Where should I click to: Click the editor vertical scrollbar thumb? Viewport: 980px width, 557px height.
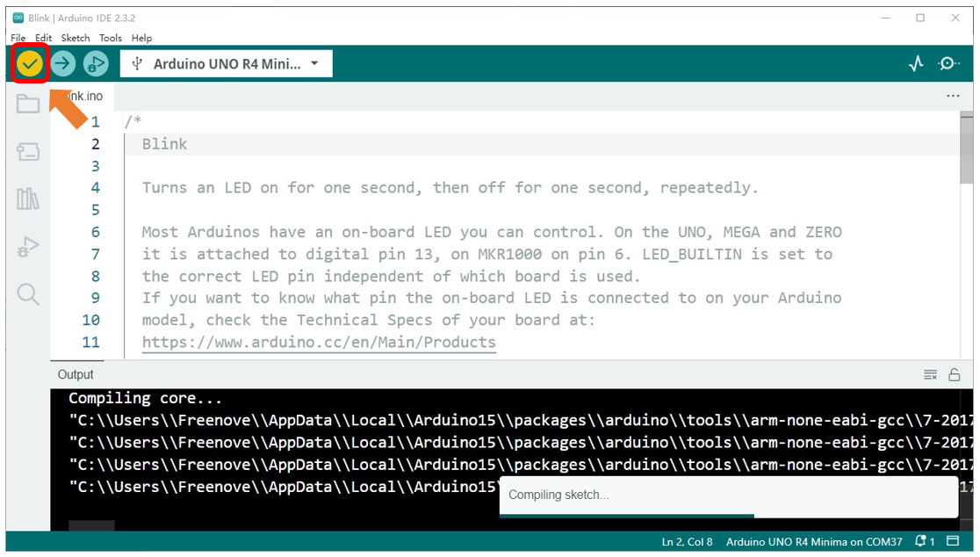pyautogui.click(x=966, y=148)
